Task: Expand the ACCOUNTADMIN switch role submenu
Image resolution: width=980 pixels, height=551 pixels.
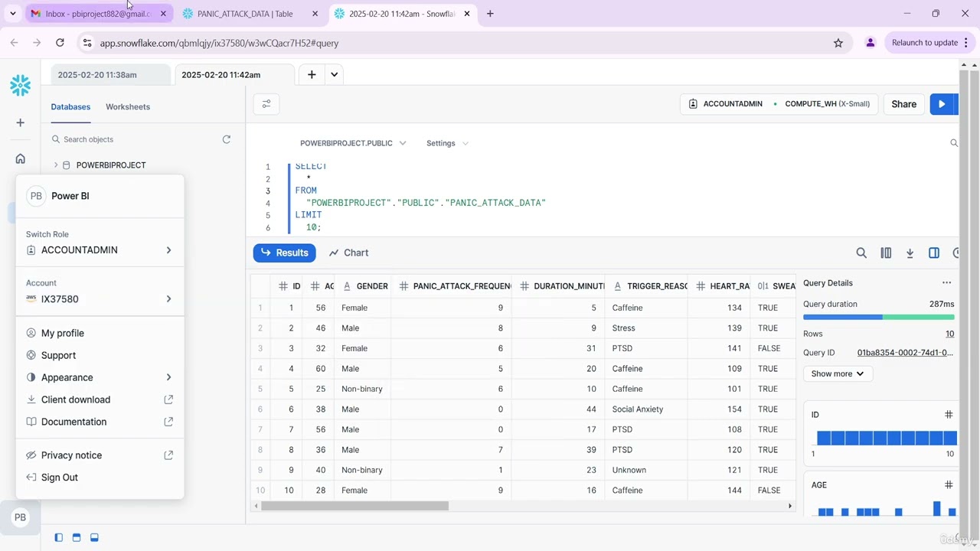Action: pos(100,250)
